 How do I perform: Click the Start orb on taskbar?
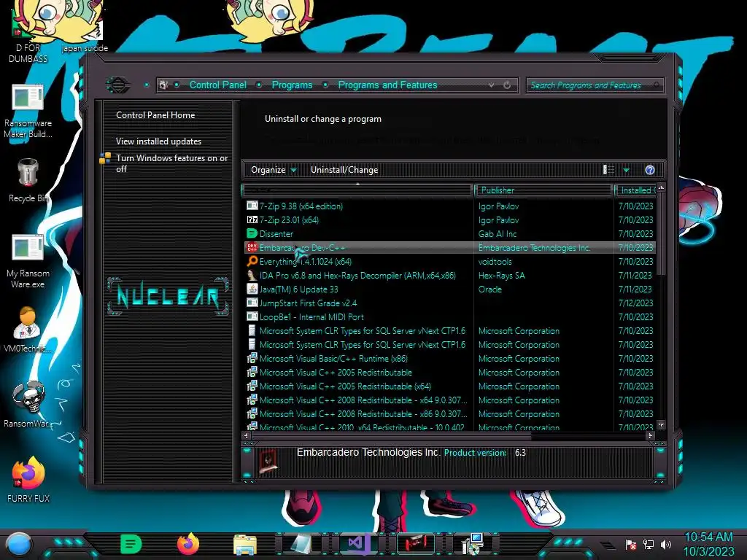pyautogui.click(x=19, y=545)
